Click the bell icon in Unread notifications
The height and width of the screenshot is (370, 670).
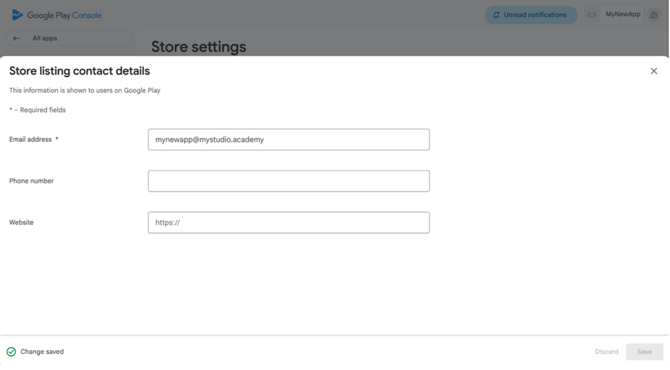[496, 15]
